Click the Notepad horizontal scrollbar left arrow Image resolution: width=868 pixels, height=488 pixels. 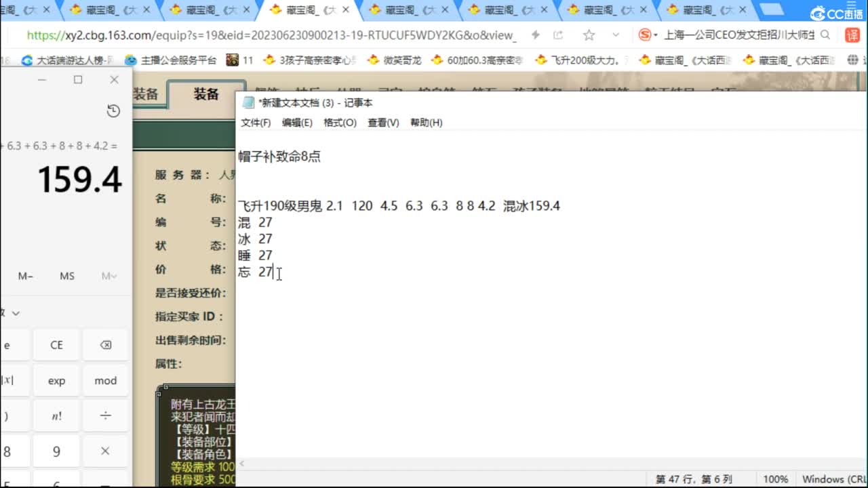coord(242,464)
